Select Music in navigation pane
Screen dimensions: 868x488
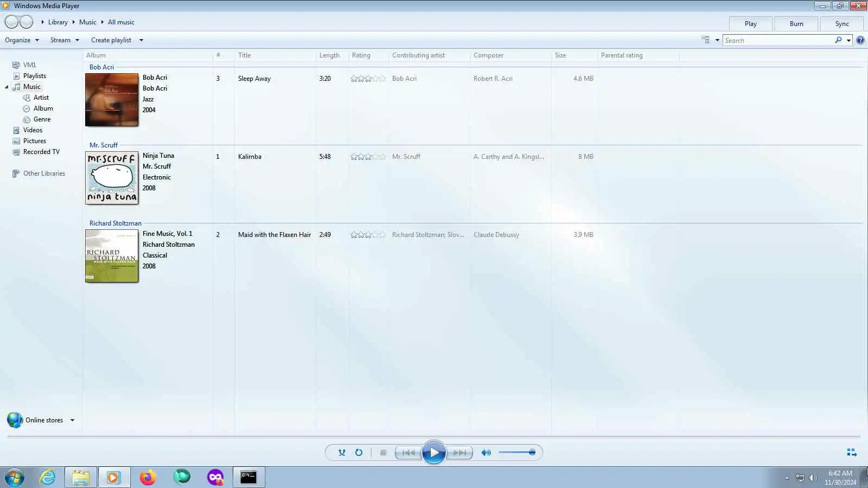pos(27,87)
